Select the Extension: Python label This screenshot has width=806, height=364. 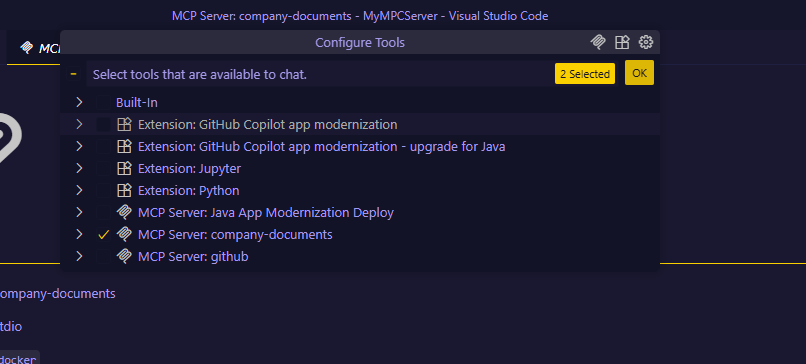[x=189, y=191]
